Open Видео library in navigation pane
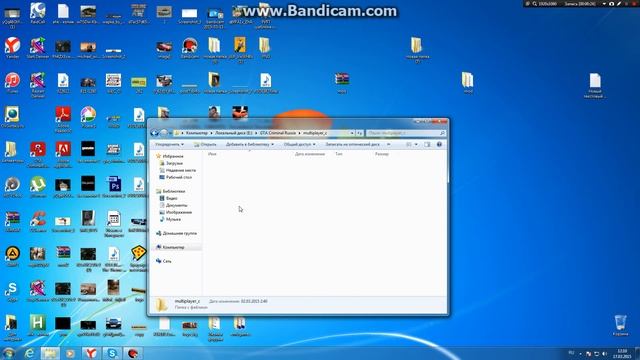The width and height of the screenshot is (640, 360). click(x=169, y=198)
